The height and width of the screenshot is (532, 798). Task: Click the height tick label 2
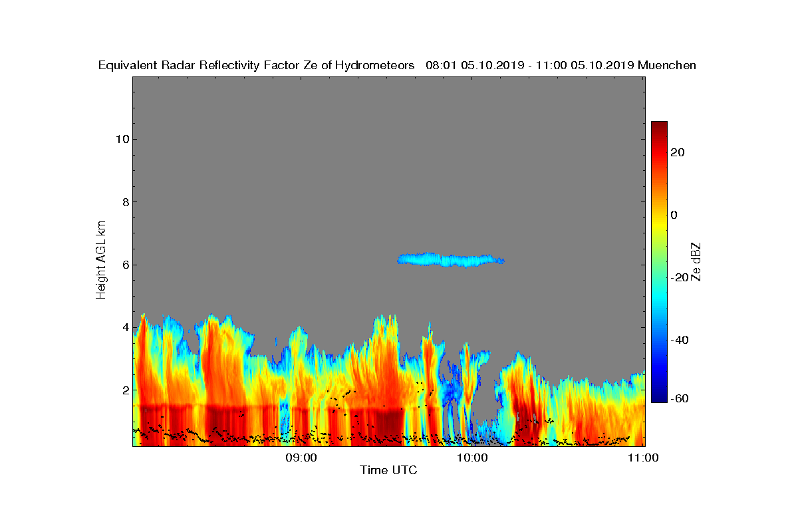(x=124, y=390)
